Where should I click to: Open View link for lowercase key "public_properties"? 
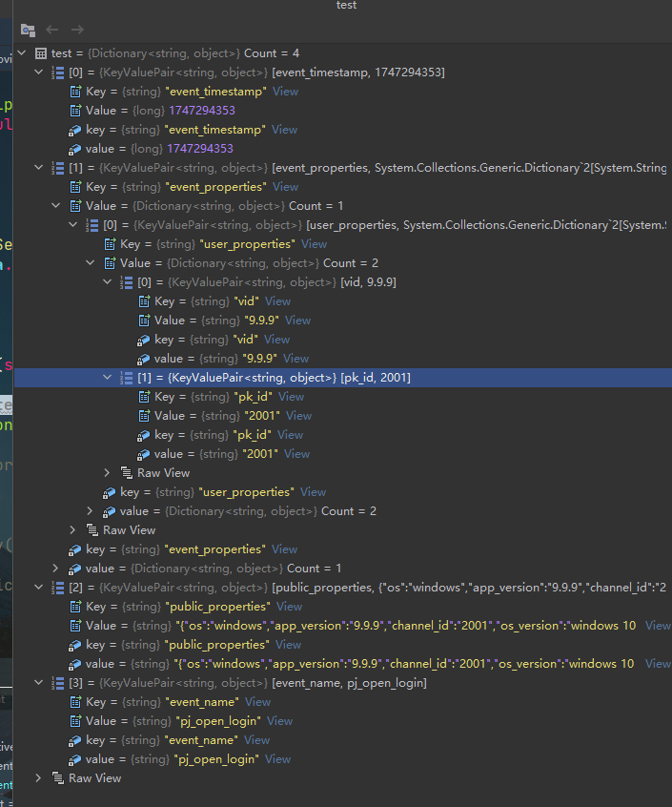tap(288, 645)
